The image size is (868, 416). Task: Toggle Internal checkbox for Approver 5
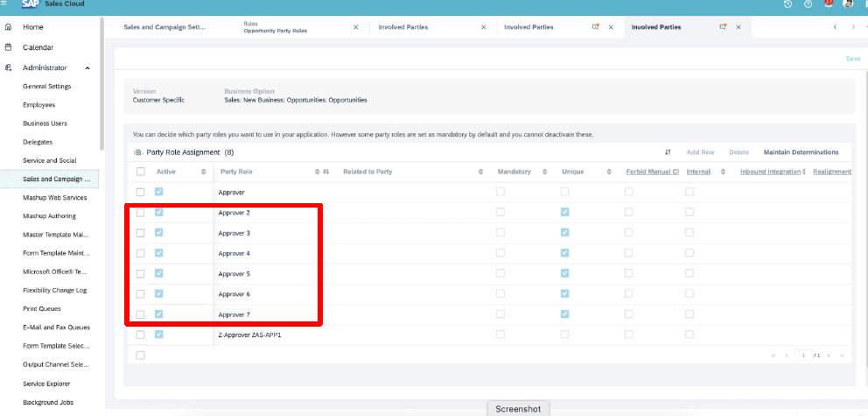pyautogui.click(x=689, y=273)
